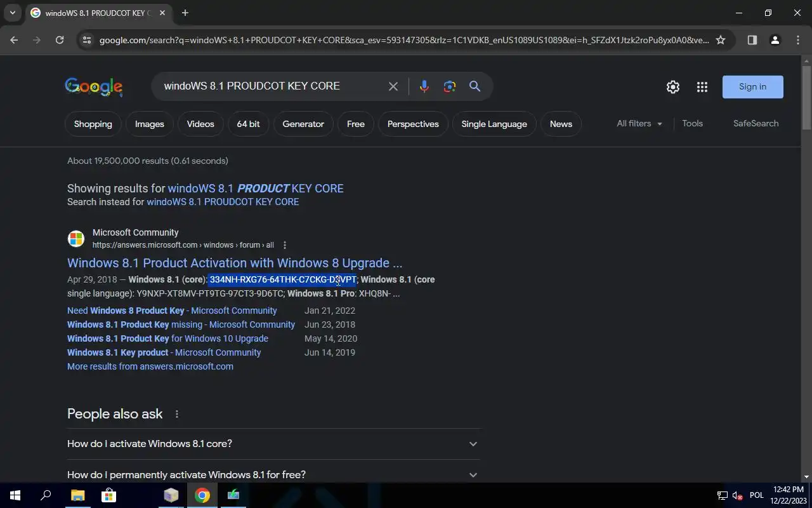Open Windows taskbar search

pos(46,495)
